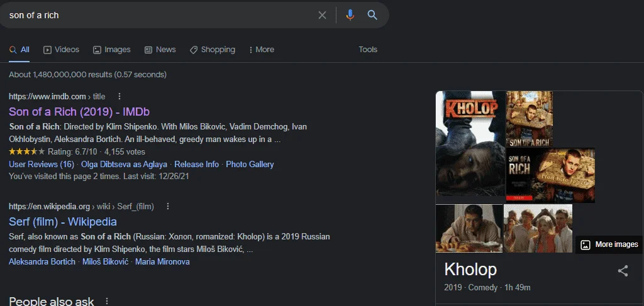Click the Rating: 6.7/10 star rating text
The height and width of the screenshot is (306, 644).
pos(72,152)
